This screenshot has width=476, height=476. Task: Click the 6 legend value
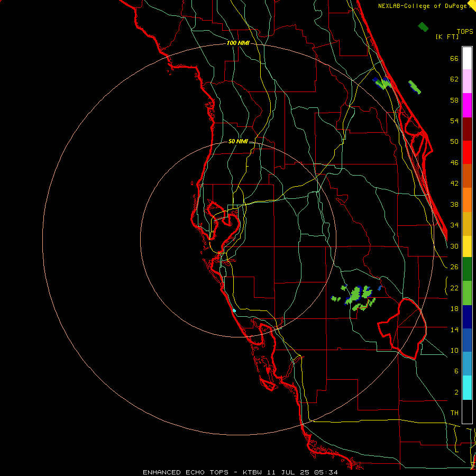pos(456,371)
